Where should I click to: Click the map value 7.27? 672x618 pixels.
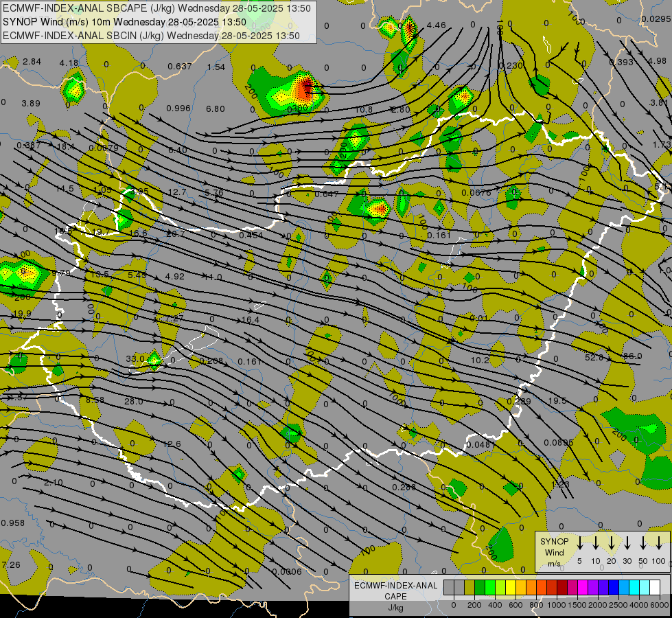click(175, 319)
